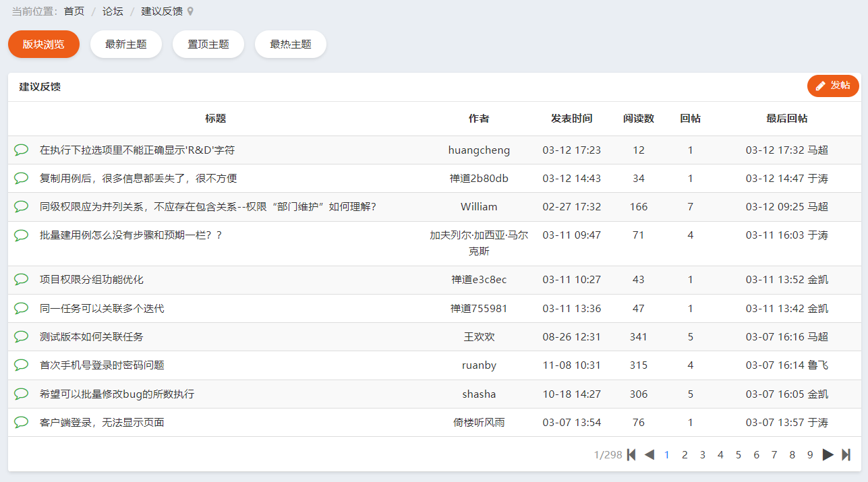The image size is (868, 482).
Task: Click the pencil icon in the 发帖 button
Action: (x=821, y=86)
